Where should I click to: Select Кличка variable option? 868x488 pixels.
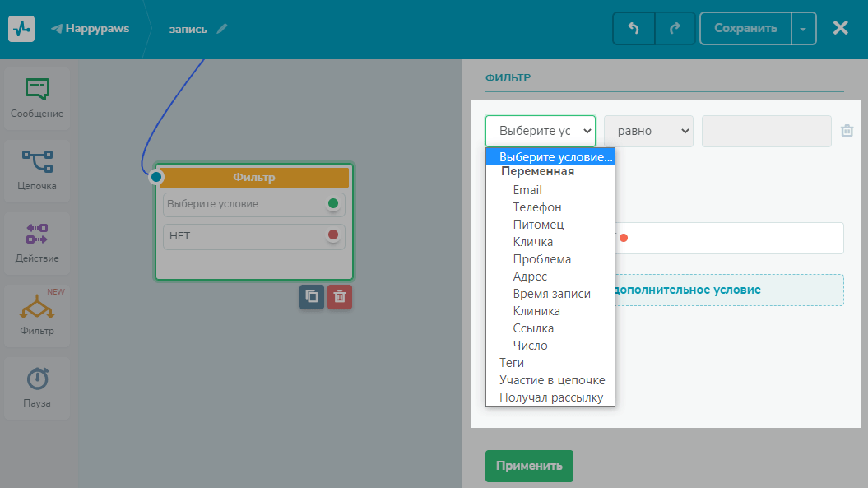tap(550, 242)
